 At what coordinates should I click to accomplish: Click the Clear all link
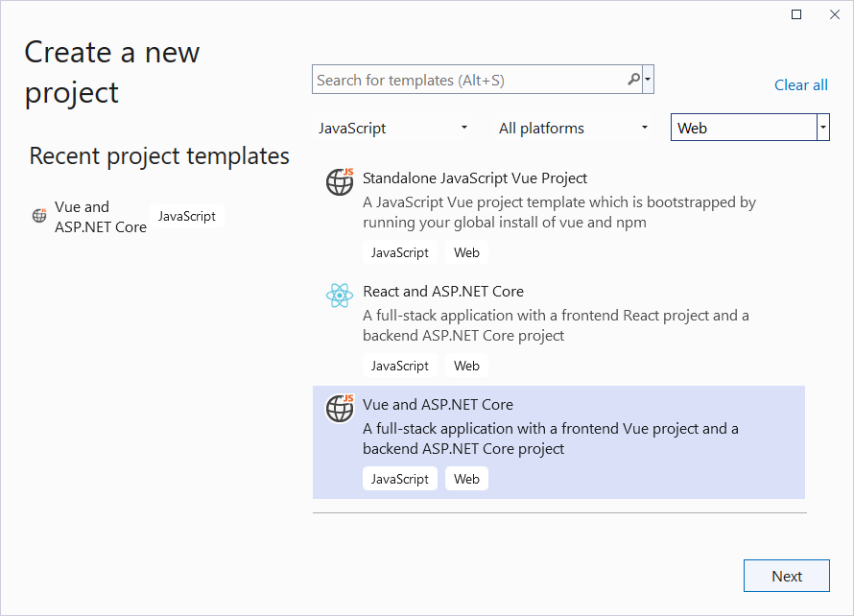coord(800,85)
